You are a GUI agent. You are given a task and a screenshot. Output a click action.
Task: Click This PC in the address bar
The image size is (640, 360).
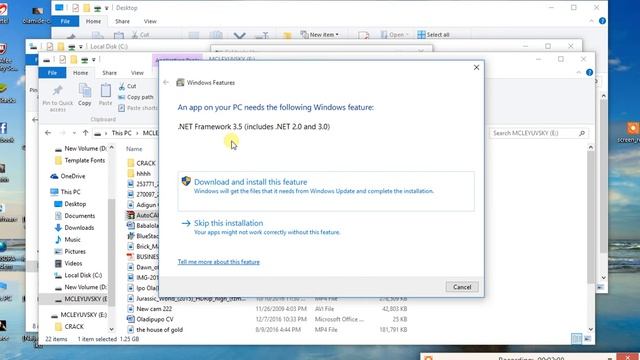point(122,133)
